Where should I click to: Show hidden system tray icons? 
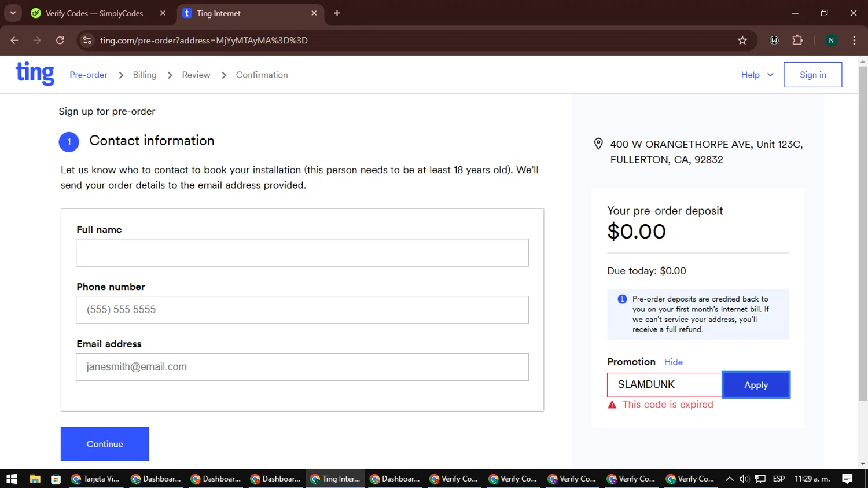tap(730, 479)
